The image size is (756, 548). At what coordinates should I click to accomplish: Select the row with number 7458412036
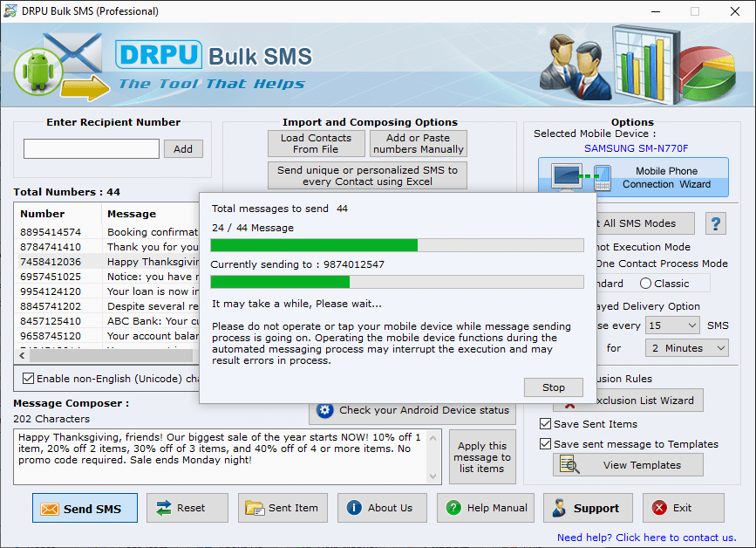tap(107, 262)
